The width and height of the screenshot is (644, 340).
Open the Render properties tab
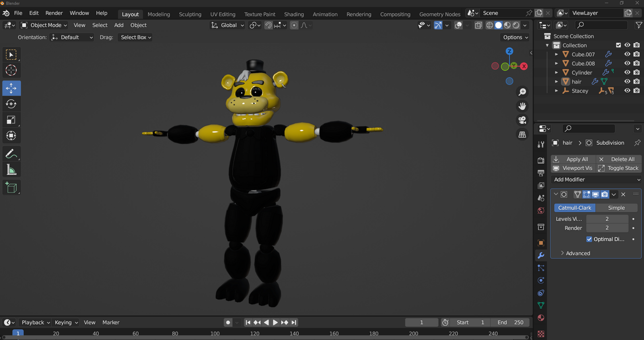(x=541, y=160)
